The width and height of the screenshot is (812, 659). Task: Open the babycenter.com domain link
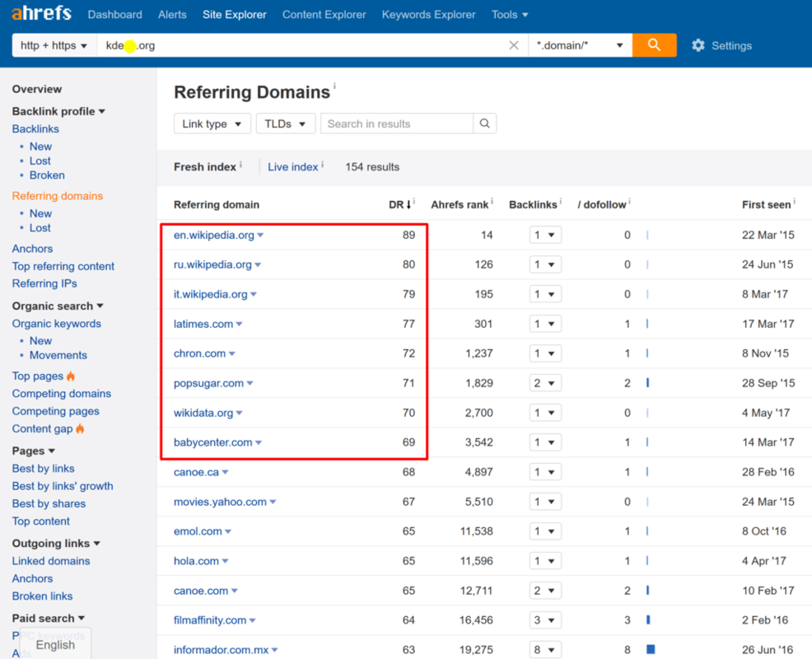tap(212, 442)
